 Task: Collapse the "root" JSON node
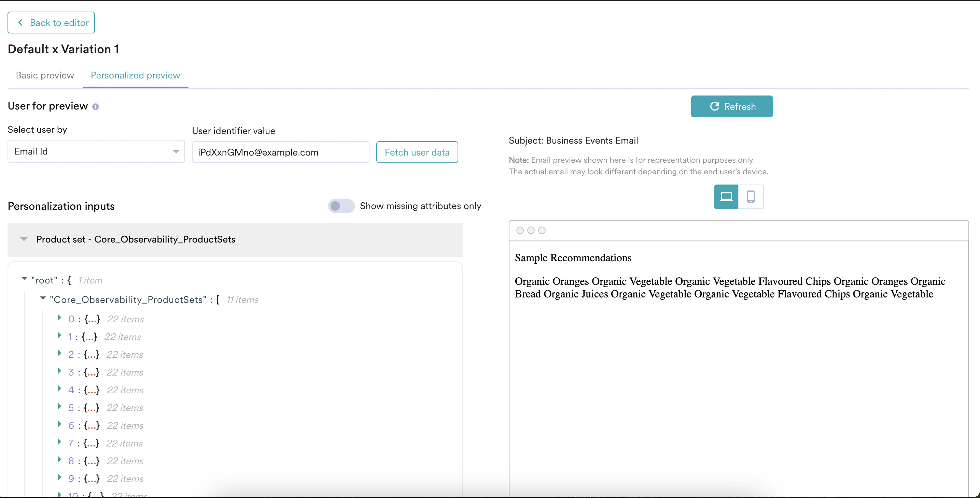click(24, 279)
